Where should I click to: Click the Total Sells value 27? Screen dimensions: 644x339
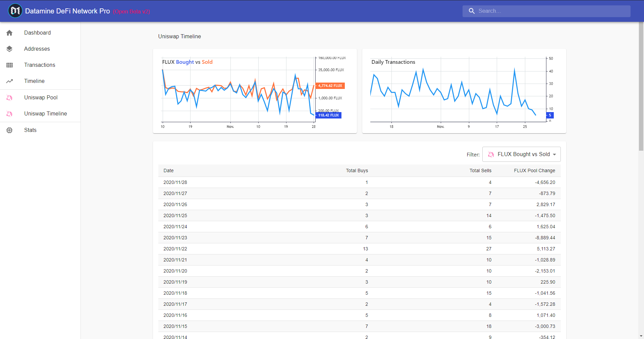(x=489, y=249)
